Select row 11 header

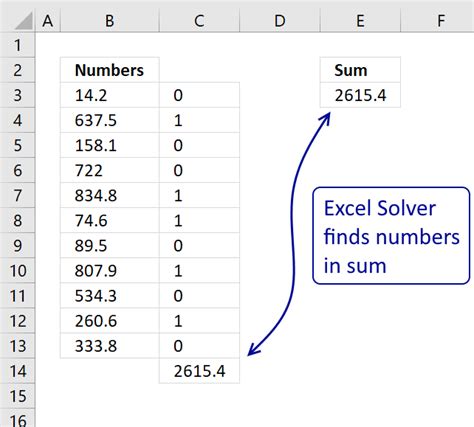pyautogui.click(x=17, y=296)
